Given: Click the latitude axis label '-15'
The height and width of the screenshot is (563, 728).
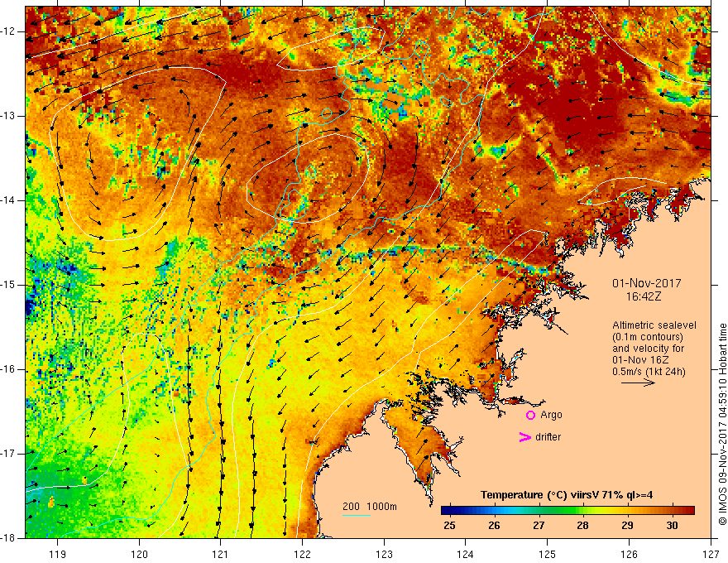Looking at the screenshot, I should [8, 285].
